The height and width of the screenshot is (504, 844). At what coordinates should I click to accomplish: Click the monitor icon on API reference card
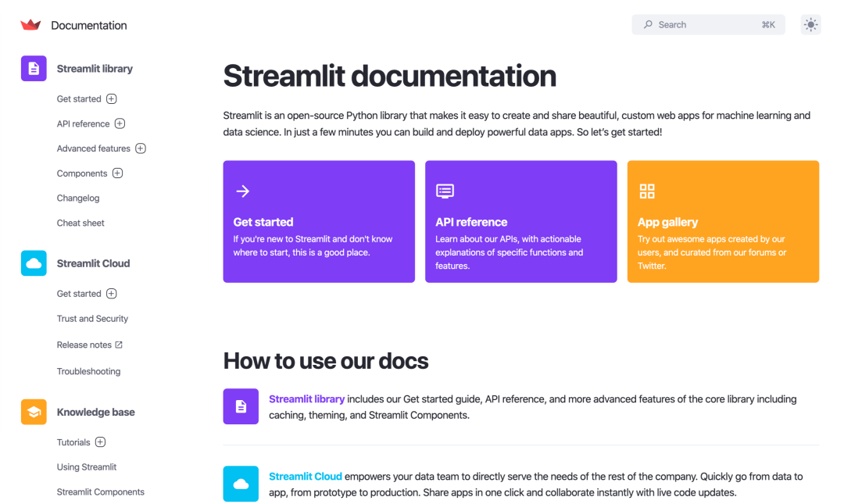pos(445,191)
